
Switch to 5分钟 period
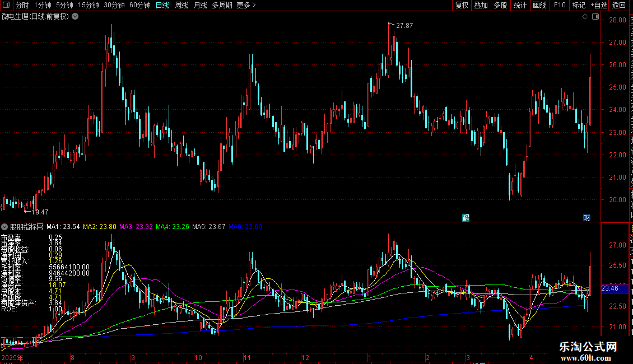click(64, 5)
